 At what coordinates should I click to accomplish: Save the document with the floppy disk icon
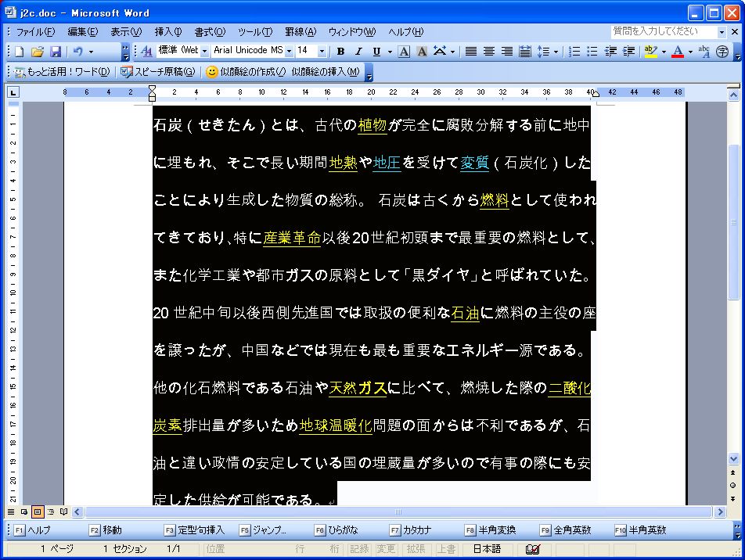point(56,52)
